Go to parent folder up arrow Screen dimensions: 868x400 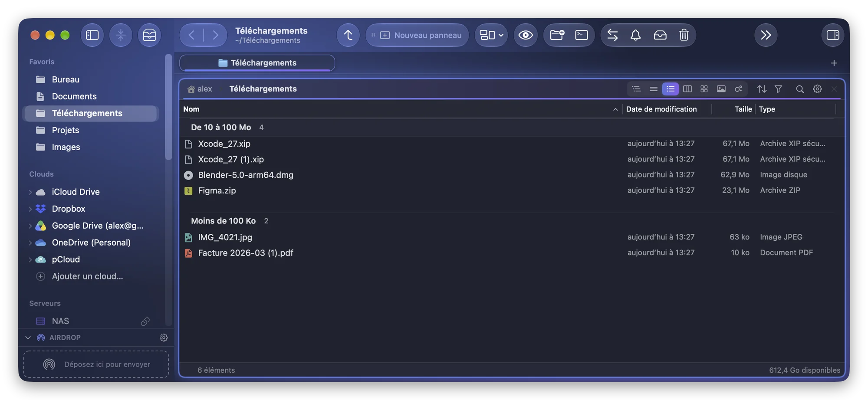[348, 35]
